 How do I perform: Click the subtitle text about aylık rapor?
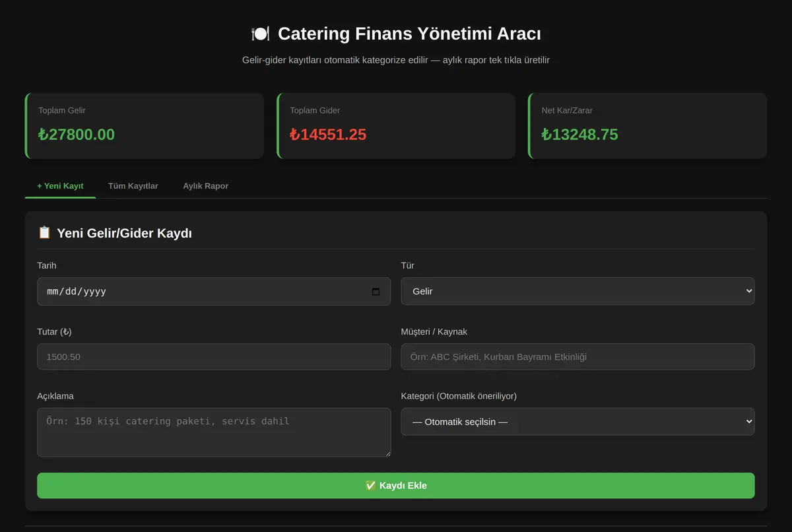coord(396,60)
